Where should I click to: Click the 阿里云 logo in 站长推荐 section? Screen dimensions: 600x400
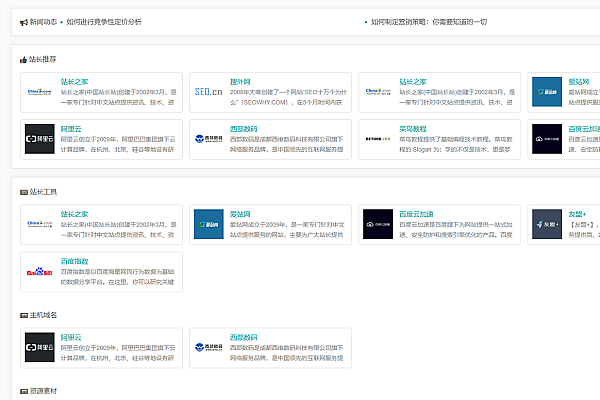[x=40, y=139]
